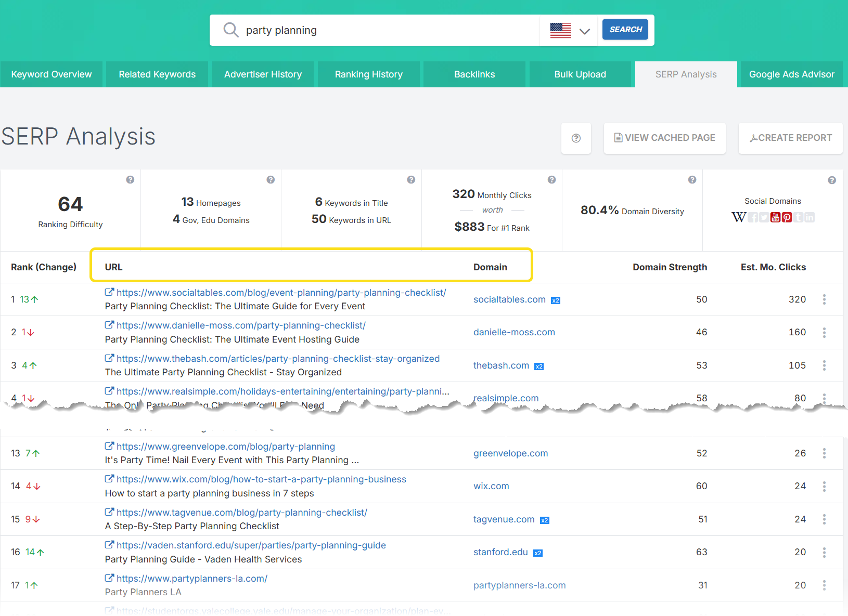Click wix.com domain link
This screenshot has height=616, width=848.
click(491, 486)
